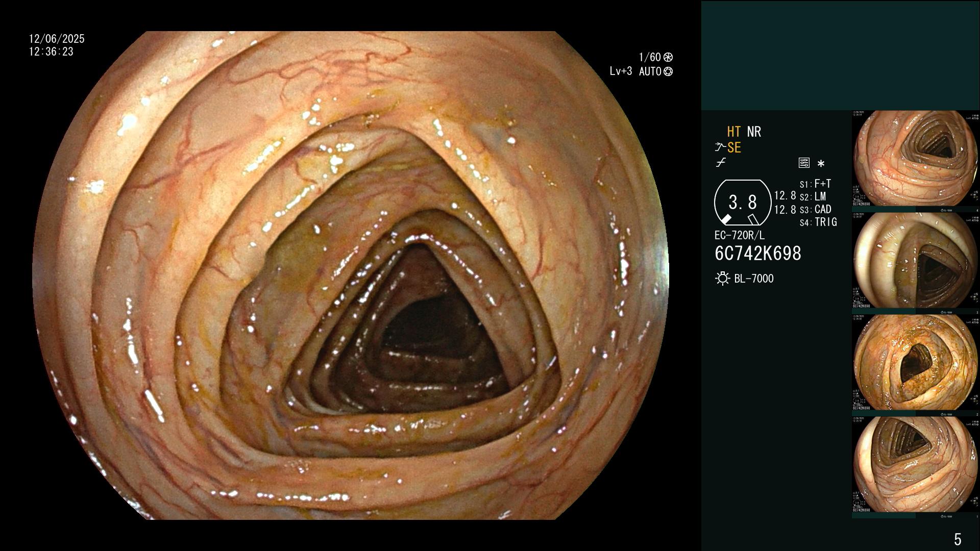Screen dimensions: 980x551
Task: Click the scope tip diagram showing 3.8
Action: point(743,203)
